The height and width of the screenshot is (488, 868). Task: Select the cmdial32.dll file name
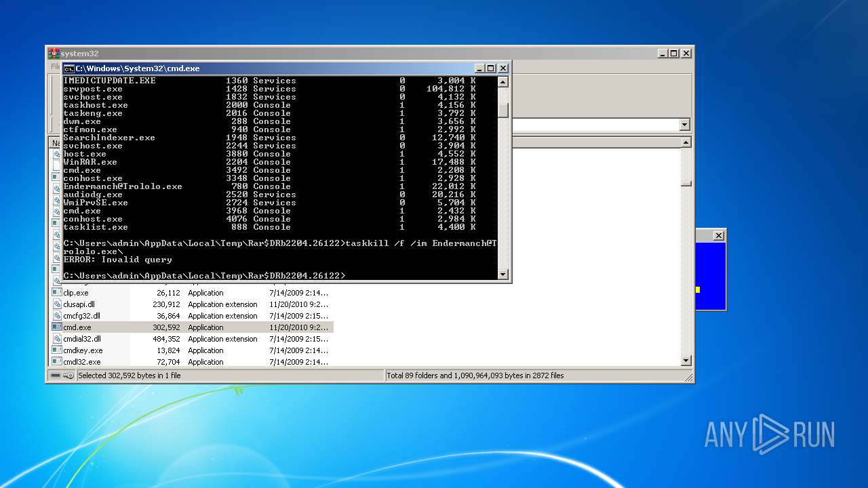82,339
